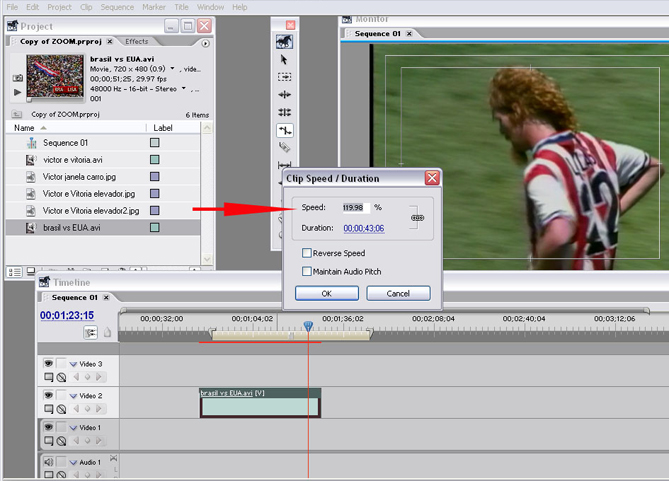Image resolution: width=669 pixels, height=481 pixels.
Task: Expand the Video 1 track triangle
Action: click(x=73, y=428)
